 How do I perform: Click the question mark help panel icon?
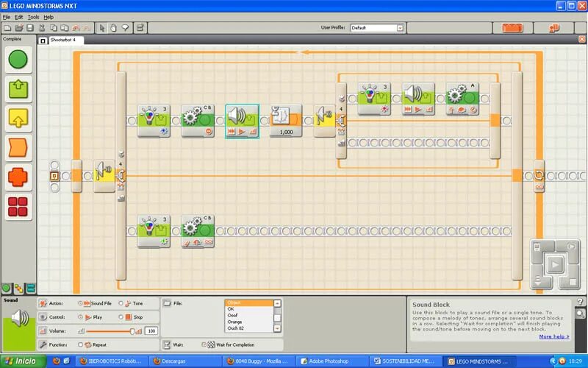tap(580, 302)
